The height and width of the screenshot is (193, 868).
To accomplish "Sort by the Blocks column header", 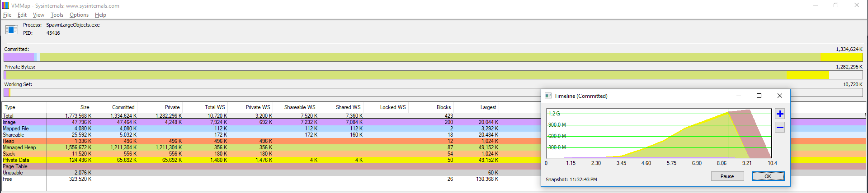I will coord(431,107).
